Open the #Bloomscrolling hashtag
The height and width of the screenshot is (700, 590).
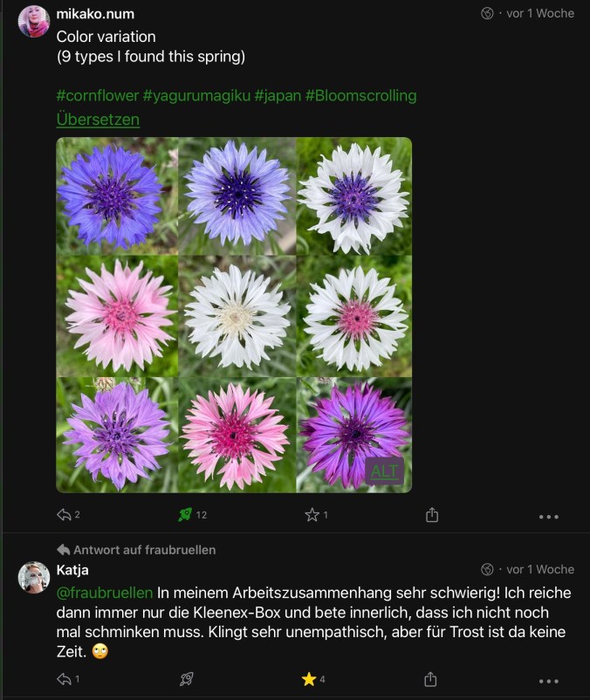coord(360,95)
